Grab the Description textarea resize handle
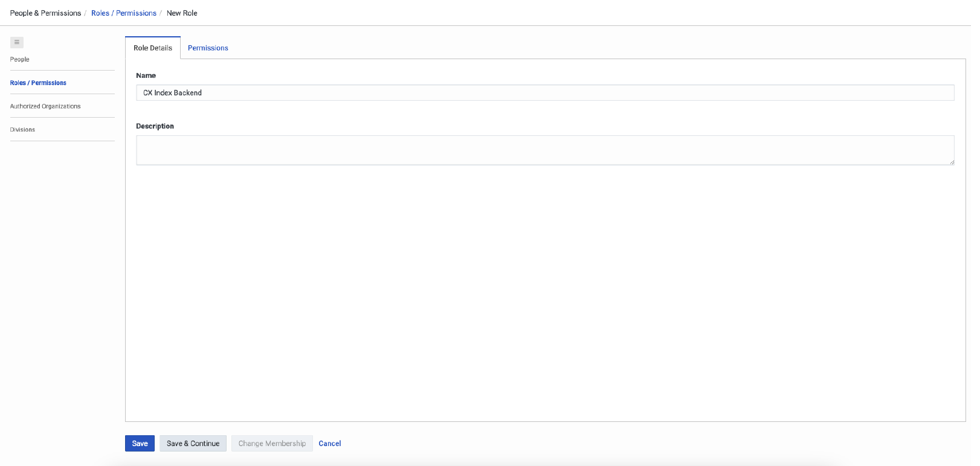980x466 pixels. [952, 162]
